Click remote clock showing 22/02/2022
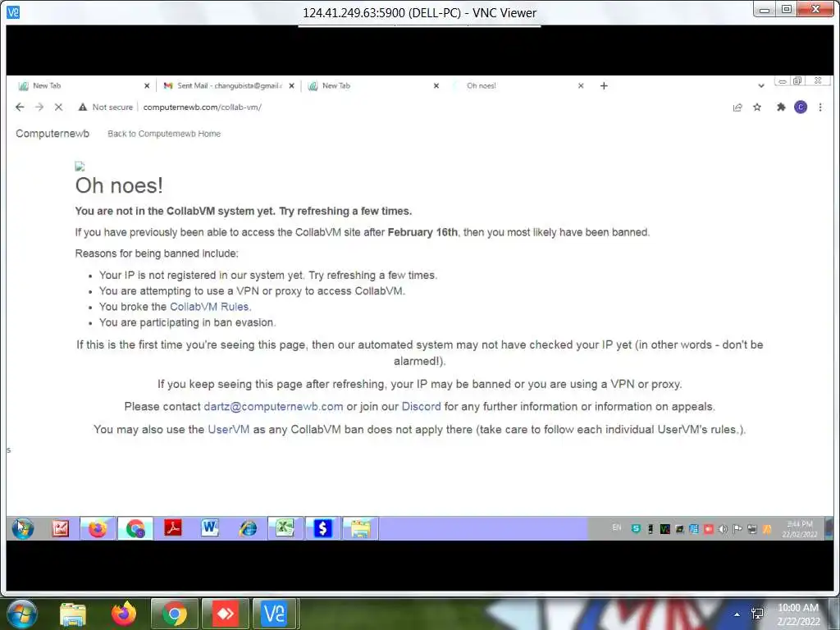This screenshot has height=630, width=840. pos(799,529)
